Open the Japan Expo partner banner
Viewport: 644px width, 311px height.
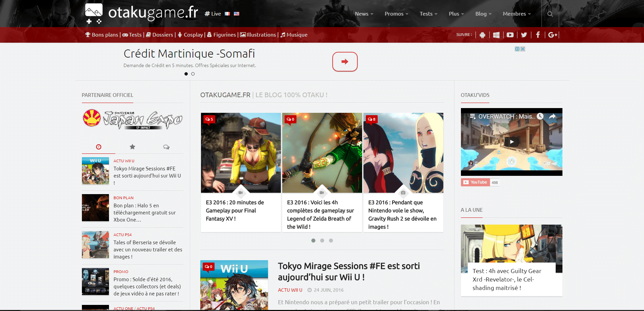(x=132, y=120)
